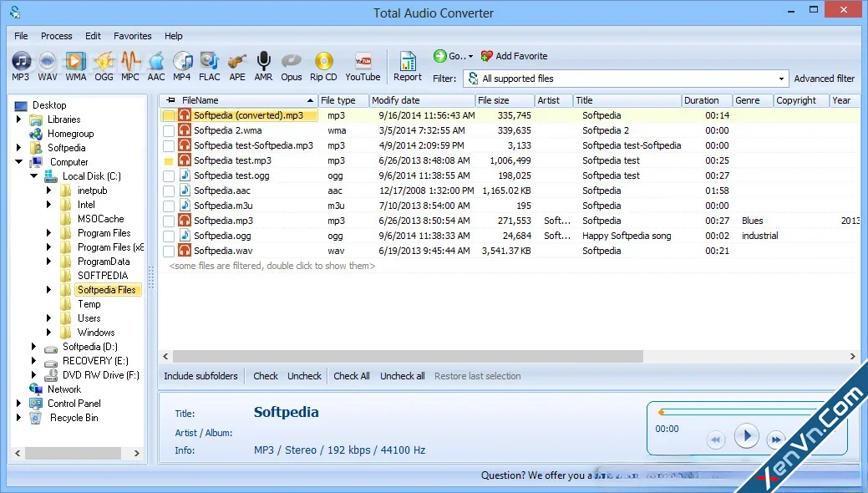Image resolution: width=868 pixels, height=493 pixels.
Task: Expand the Libraries tree node
Action: (x=19, y=119)
